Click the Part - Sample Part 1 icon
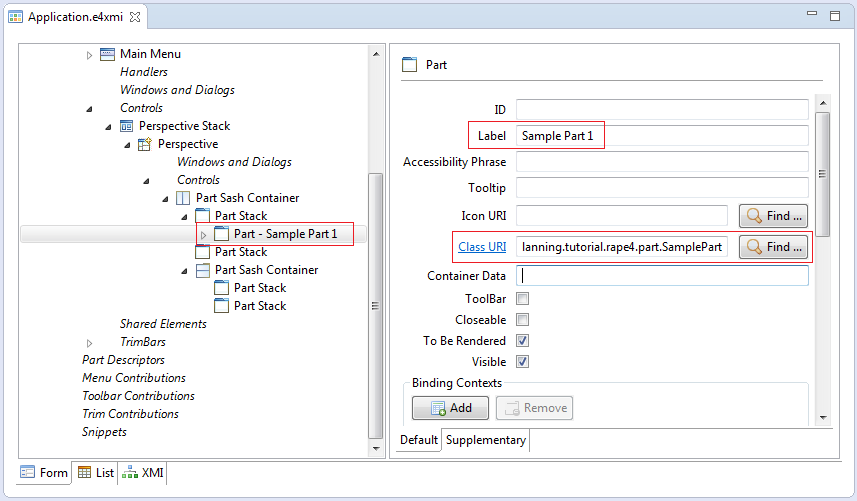 tap(221, 234)
